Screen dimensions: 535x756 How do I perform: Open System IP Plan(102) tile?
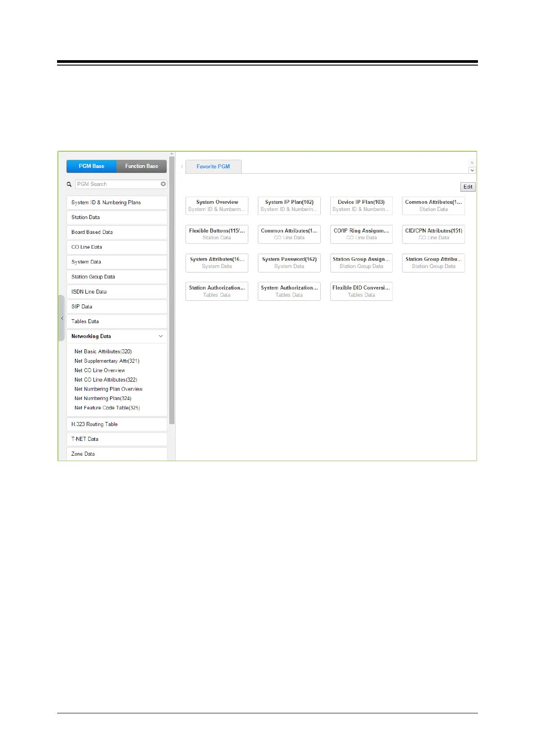[289, 206]
